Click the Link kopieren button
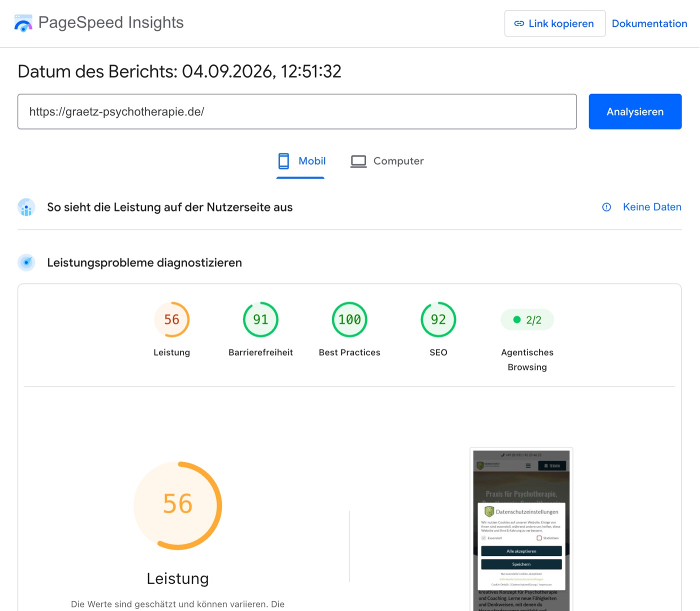This screenshot has height=611, width=700. (555, 23)
